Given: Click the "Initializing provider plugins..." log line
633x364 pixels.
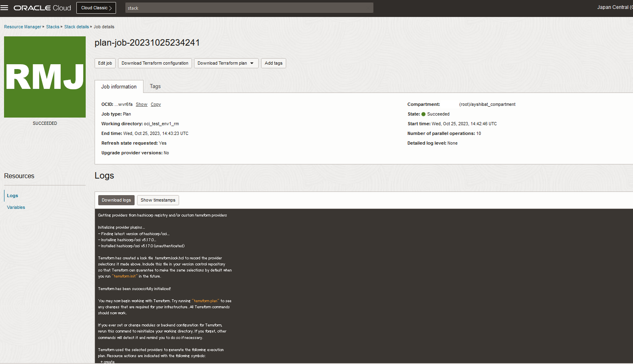Looking at the screenshot, I should (121, 227).
